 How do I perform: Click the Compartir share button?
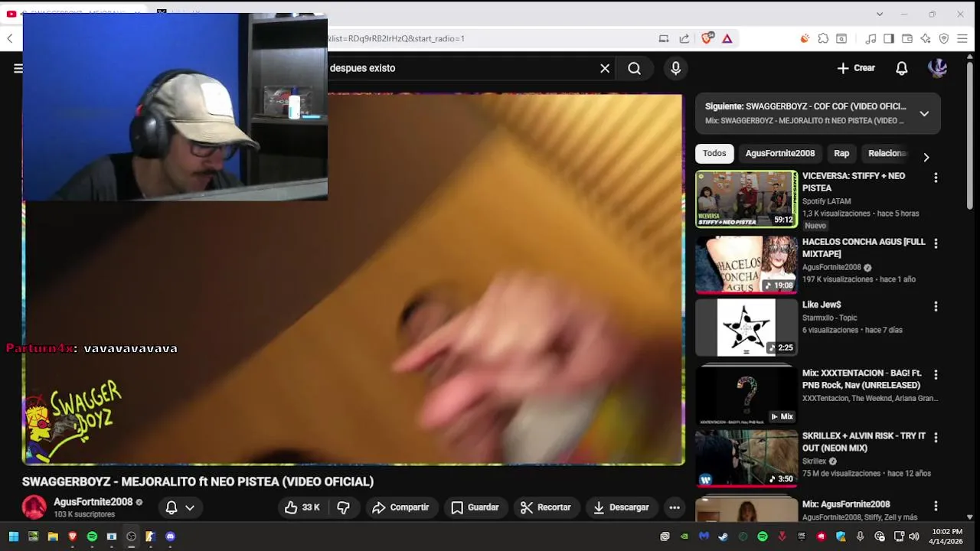[400, 507]
